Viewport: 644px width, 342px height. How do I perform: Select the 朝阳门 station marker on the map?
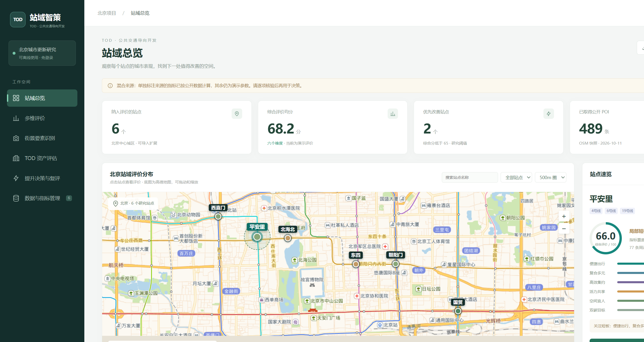click(396, 264)
